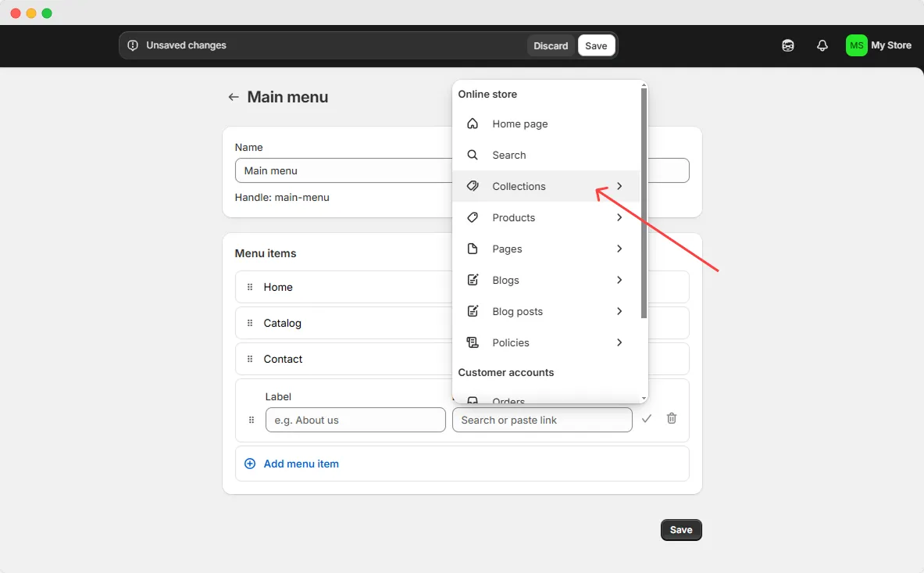Viewport: 924px width, 573px height.
Task: Click the dropdown scrollbar to scroll the list
Action: [x=643, y=203]
